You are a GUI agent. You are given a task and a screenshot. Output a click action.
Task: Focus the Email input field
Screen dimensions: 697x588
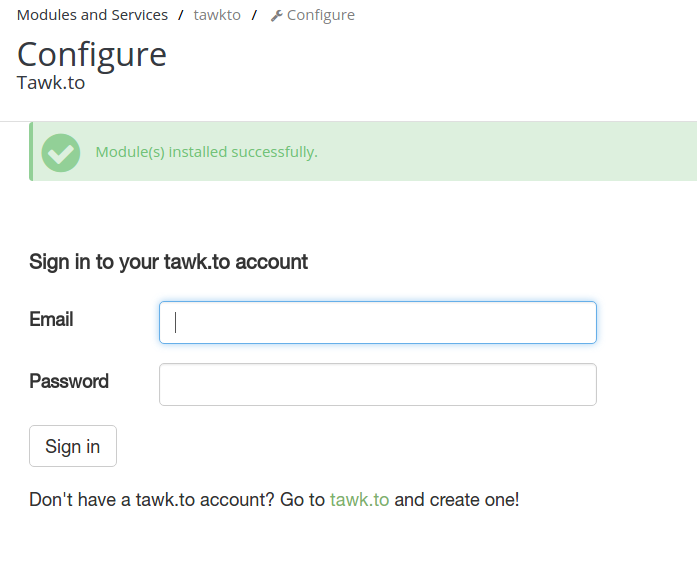point(378,322)
